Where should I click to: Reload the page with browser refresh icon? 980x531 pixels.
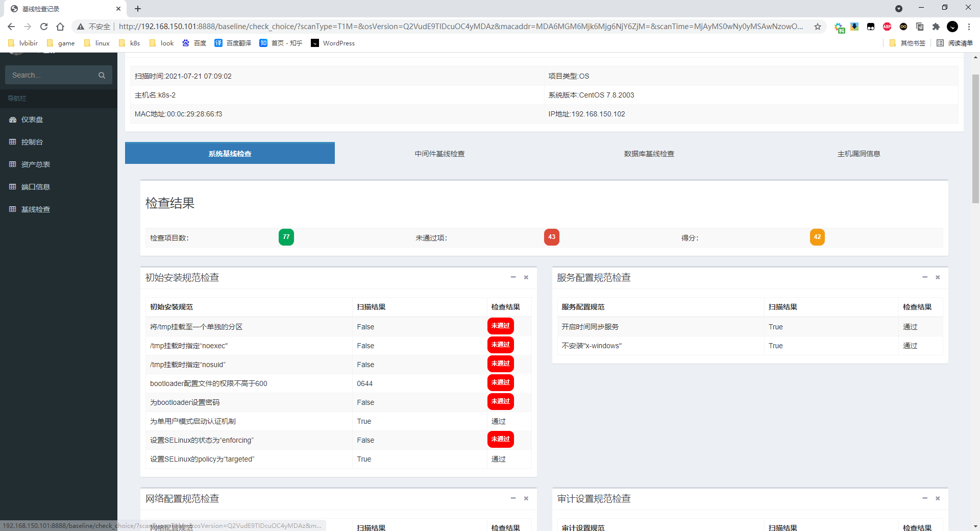(44, 27)
